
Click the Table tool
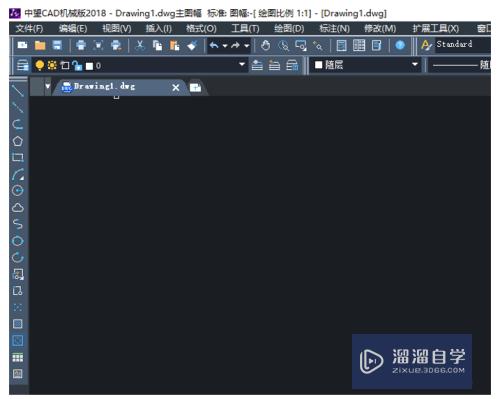[x=18, y=358]
